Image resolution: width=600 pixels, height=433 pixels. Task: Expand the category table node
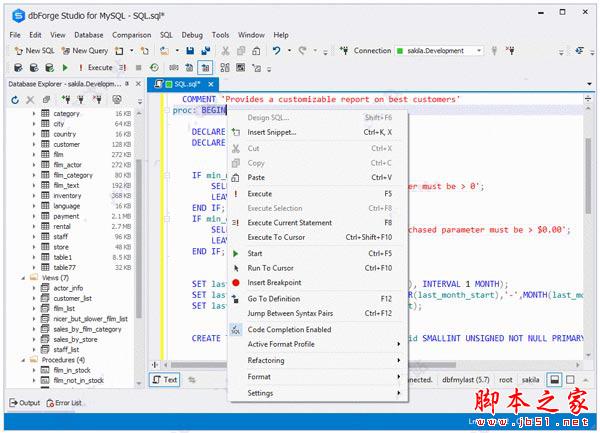34,114
